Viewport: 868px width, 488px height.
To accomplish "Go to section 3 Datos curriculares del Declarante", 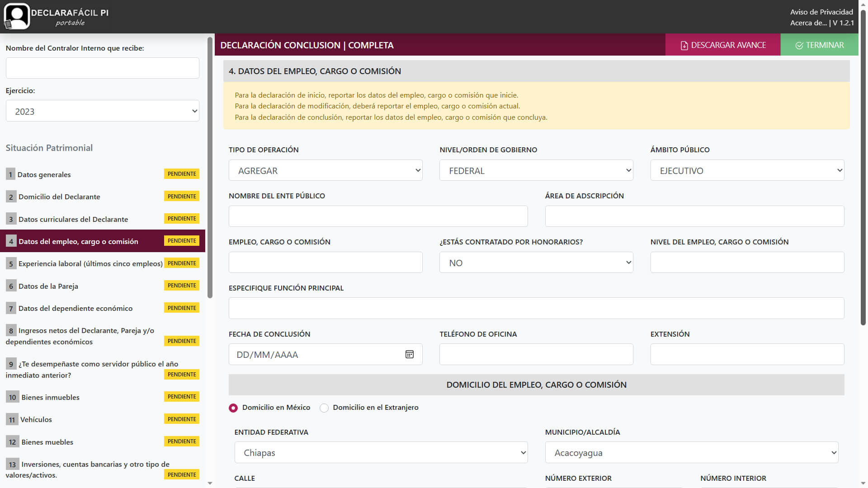I will coord(103,219).
